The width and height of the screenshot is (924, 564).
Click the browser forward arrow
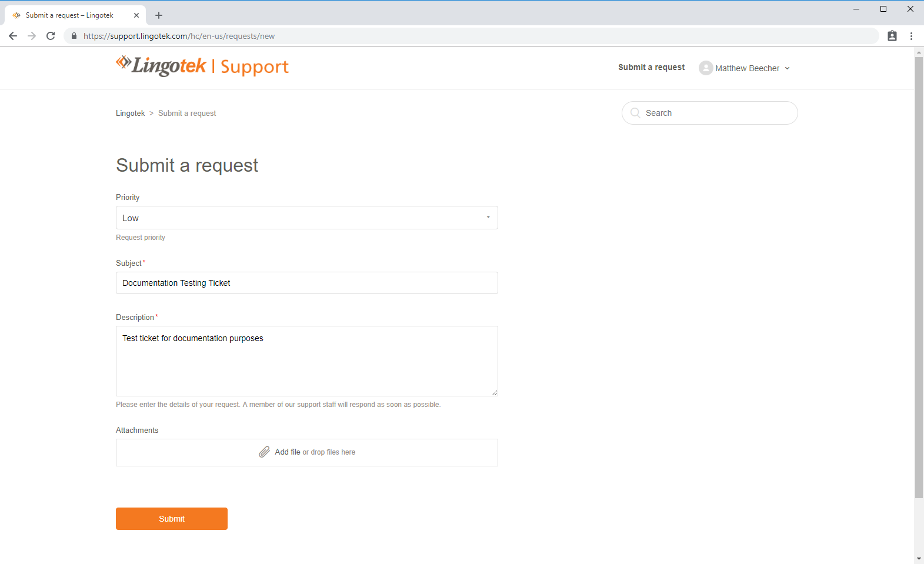[32, 36]
